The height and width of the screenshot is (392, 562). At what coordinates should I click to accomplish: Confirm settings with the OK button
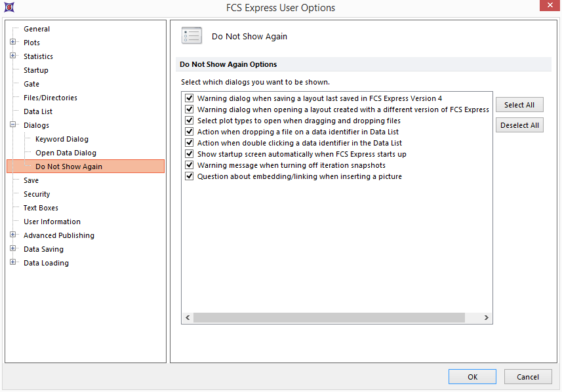[x=472, y=377]
